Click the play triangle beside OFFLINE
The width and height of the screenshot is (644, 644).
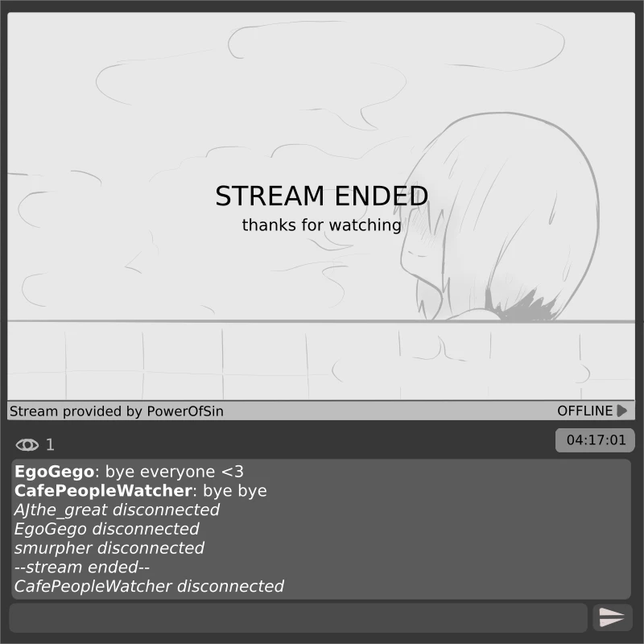click(622, 411)
